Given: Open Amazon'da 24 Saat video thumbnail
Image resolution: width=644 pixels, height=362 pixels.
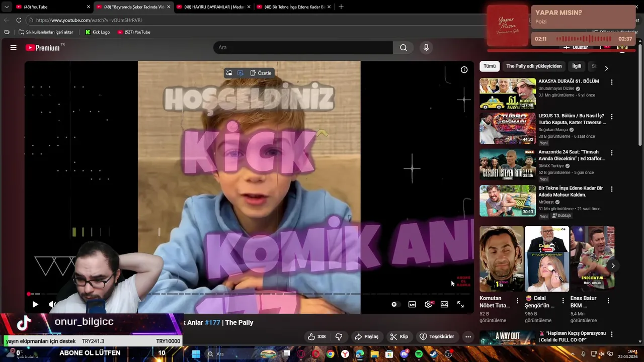Looking at the screenshot, I should point(508,164).
